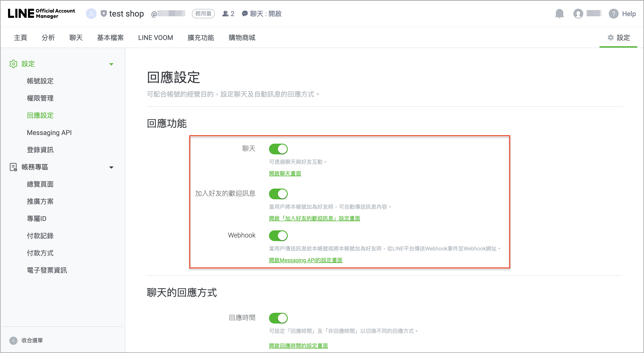The width and height of the screenshot is (644, 353).
Task: Switch to the 分析 tab
Action: pos(48,38)
